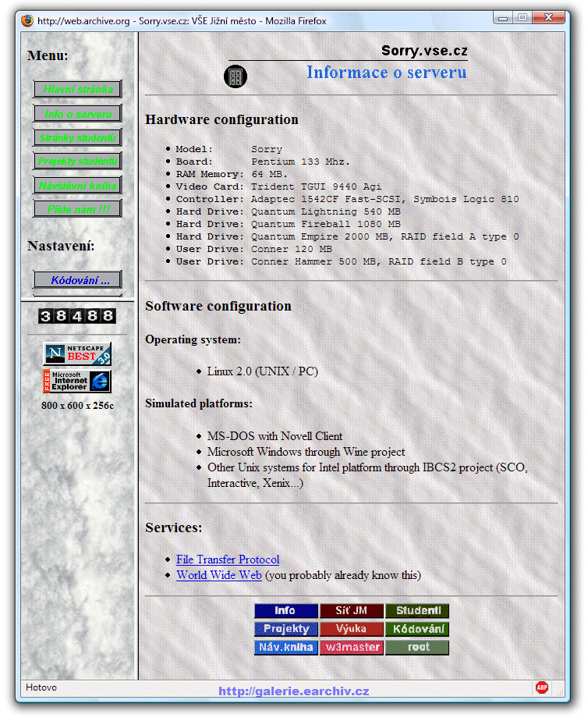Image resolution: width=588 pixels, height=721 pixels.
Task: Click the red Výuka footer button
Action: (352, 629)
